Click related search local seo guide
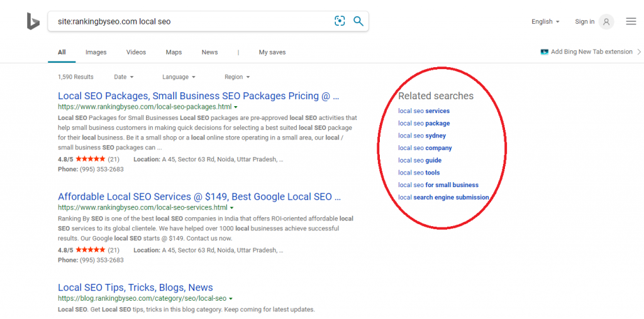Screen dimensions: 644x319 click(x=419, y=160)
